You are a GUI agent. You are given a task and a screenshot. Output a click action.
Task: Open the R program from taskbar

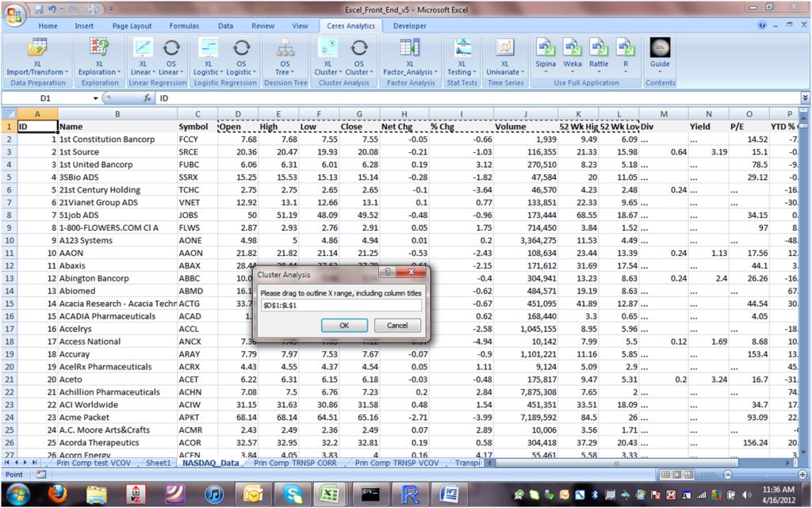[x=409, y=495]
